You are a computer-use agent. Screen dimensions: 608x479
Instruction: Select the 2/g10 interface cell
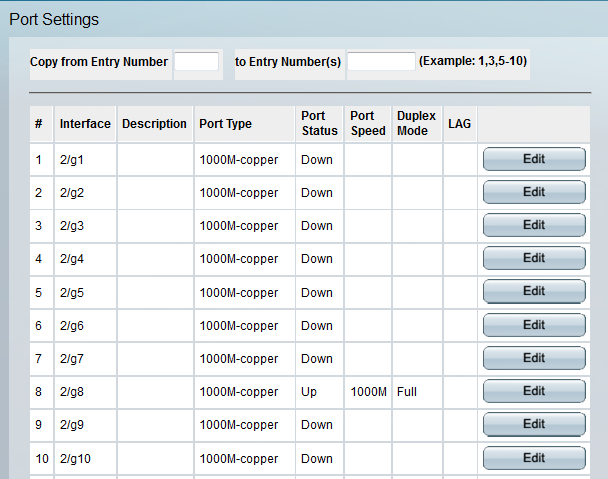(85, 459)
